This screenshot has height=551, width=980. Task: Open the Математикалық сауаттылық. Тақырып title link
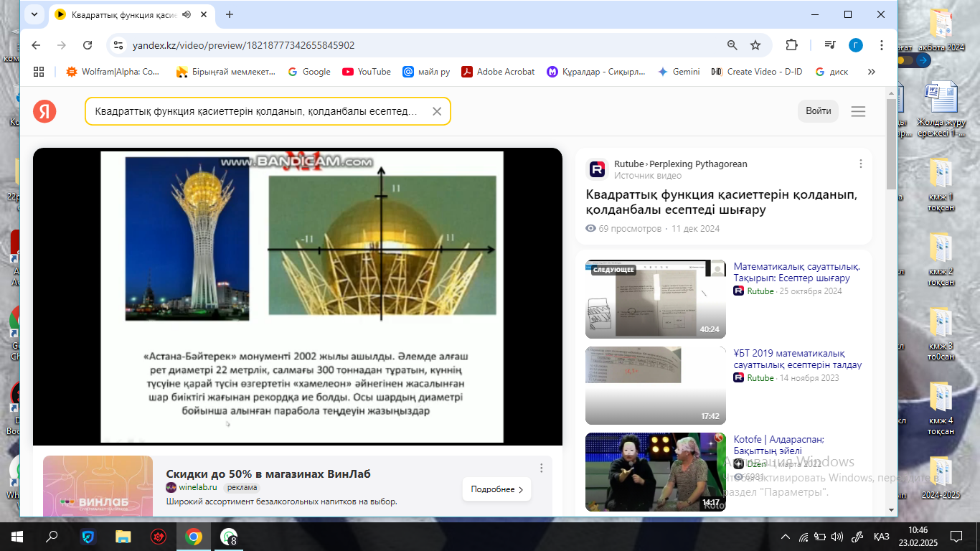(x=796, y=272)
